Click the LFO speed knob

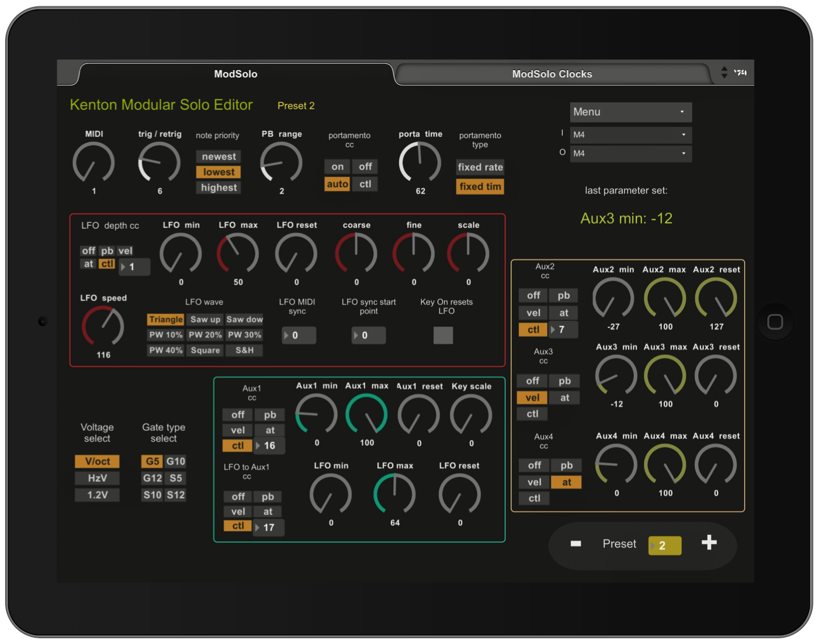click(x=103, y=327)
